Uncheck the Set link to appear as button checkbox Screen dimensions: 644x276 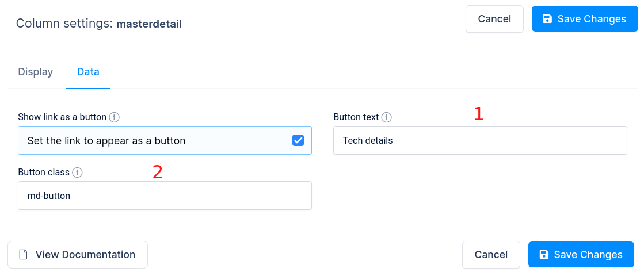point(298,141)
